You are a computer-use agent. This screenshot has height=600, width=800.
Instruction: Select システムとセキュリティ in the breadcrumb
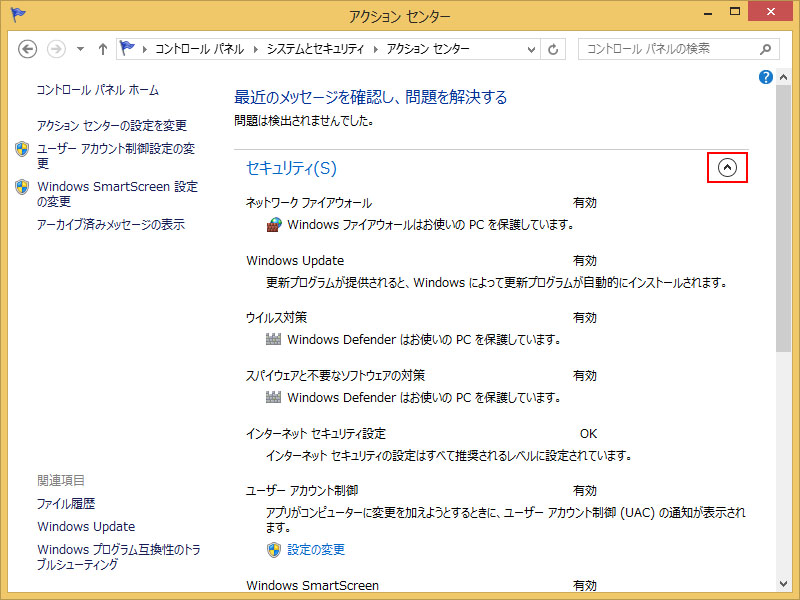point(315,49)
